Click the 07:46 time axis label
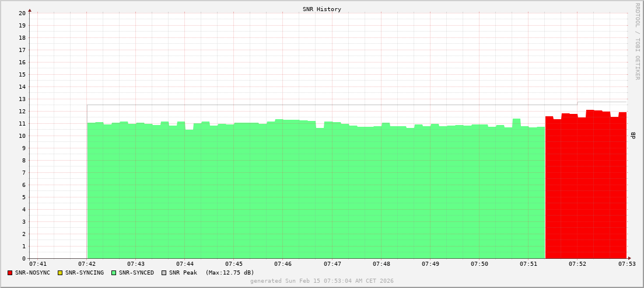 [283, 265]
